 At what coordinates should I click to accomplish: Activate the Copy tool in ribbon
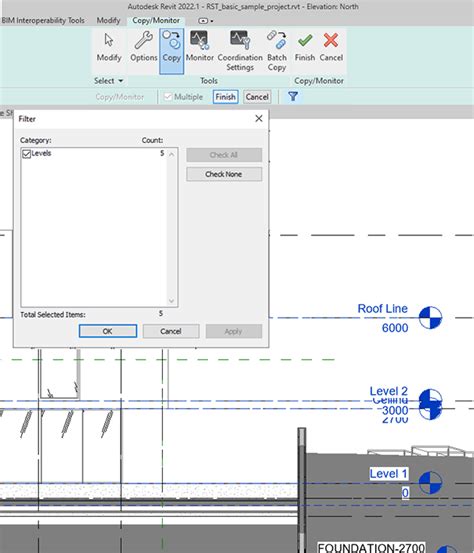pyautogui.click(x=171, y=51)
